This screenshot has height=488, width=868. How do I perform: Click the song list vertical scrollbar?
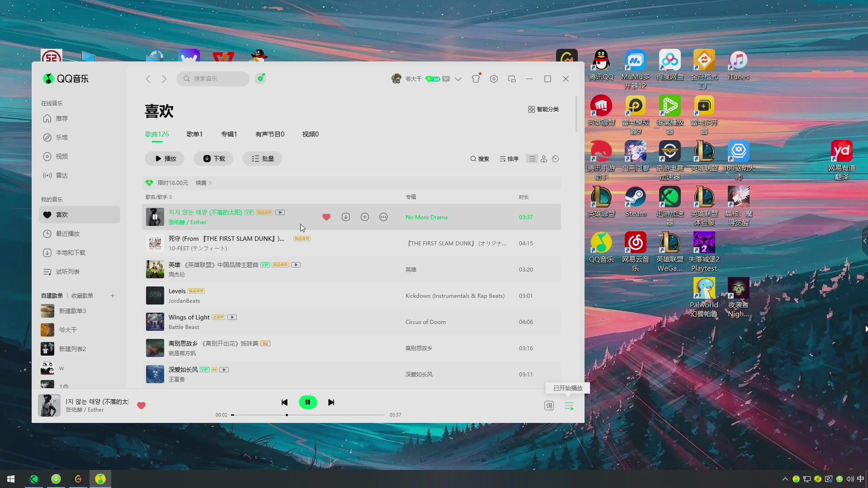tap(576, 114)
